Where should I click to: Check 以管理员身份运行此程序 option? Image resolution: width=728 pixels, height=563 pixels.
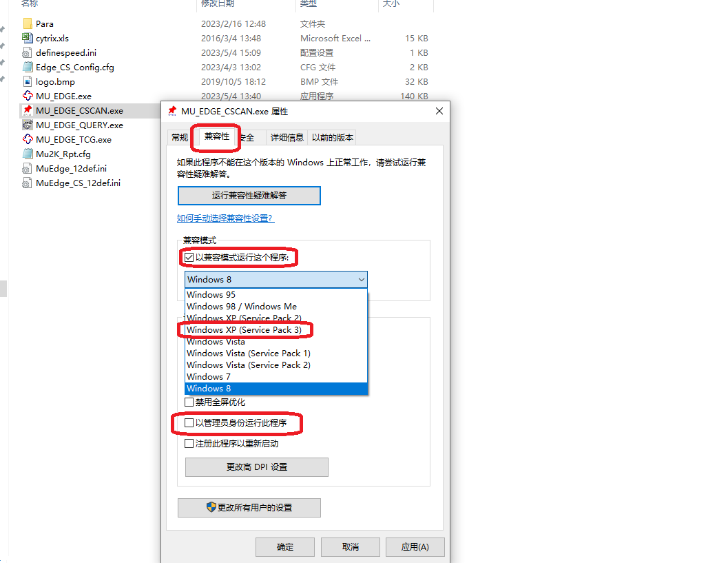189,422
